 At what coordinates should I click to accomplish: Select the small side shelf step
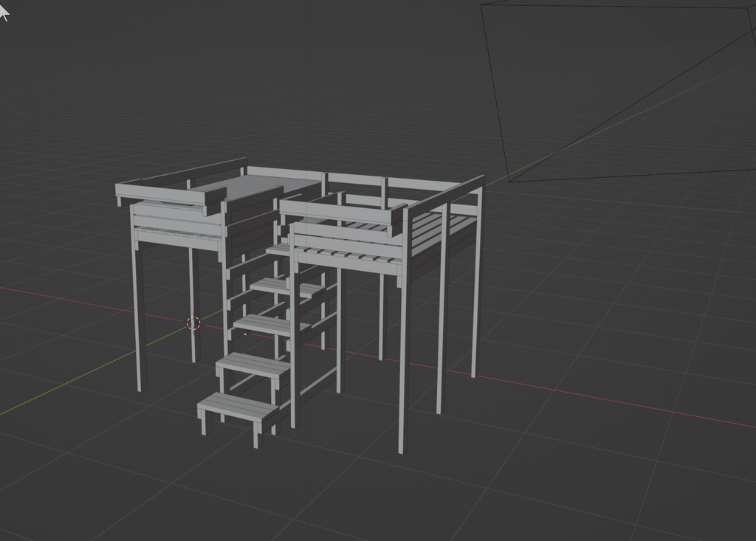pyautogui.click(x=310, y=288)
